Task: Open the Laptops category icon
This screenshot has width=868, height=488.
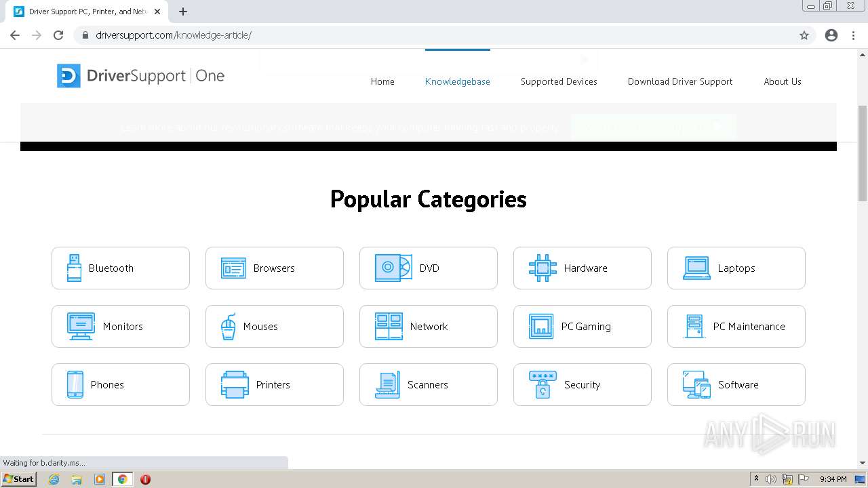Action: (x=696, y=268)
